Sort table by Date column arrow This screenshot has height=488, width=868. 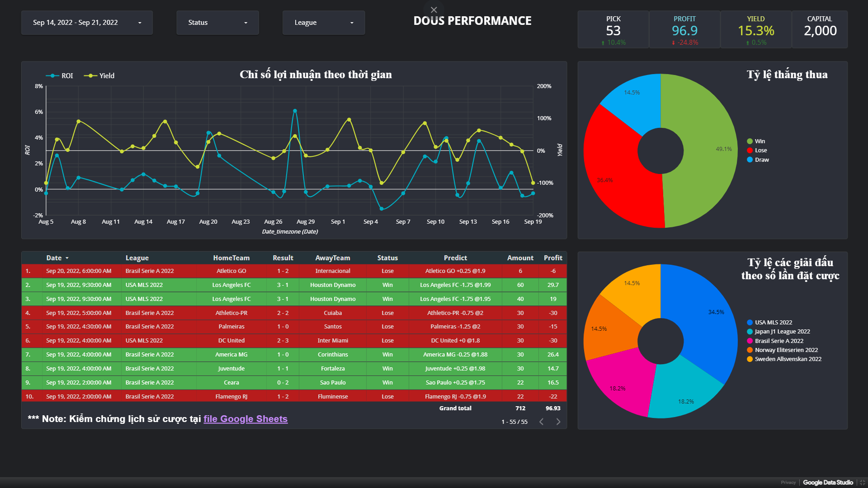click(67, 258)
